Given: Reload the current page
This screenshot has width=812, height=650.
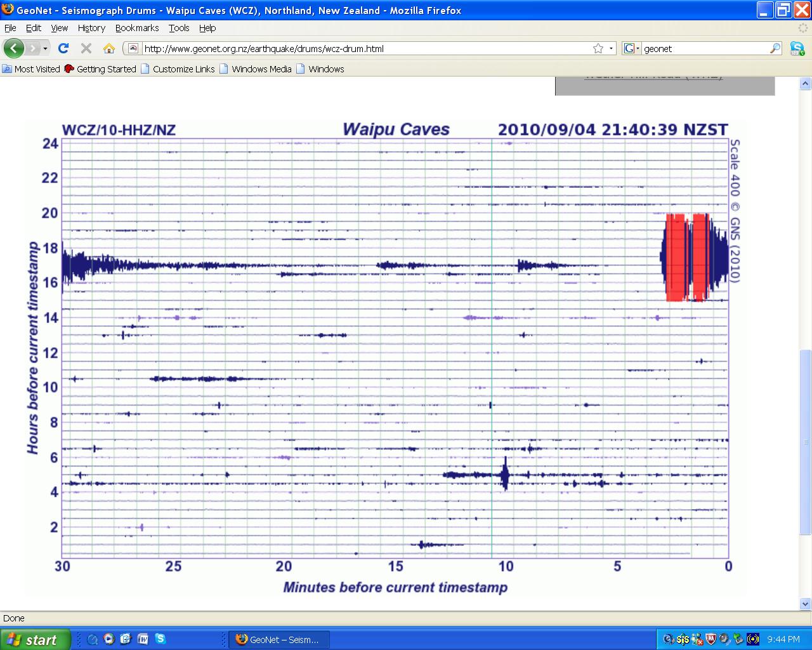Looking at the screenshot, I should pyautogui.click(x=63, y=48).
